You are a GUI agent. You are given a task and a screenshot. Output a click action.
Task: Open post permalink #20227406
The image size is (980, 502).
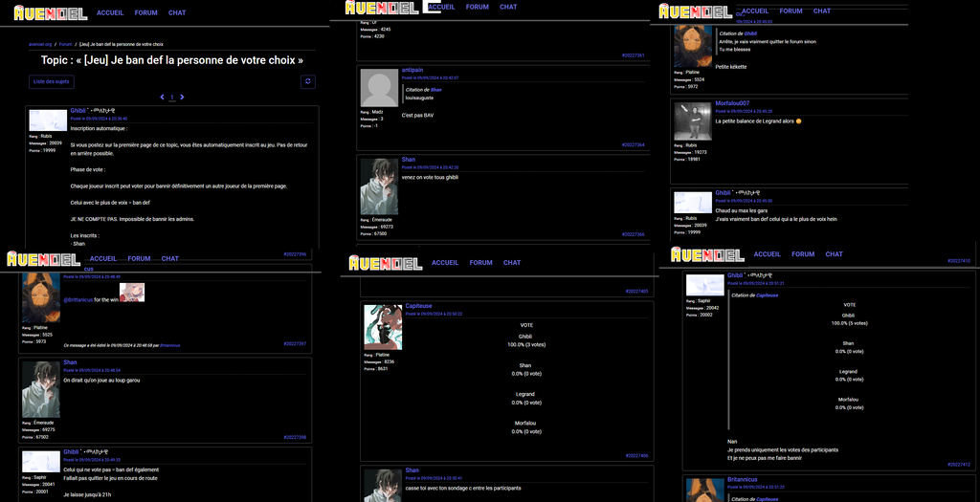coord(636,455)
